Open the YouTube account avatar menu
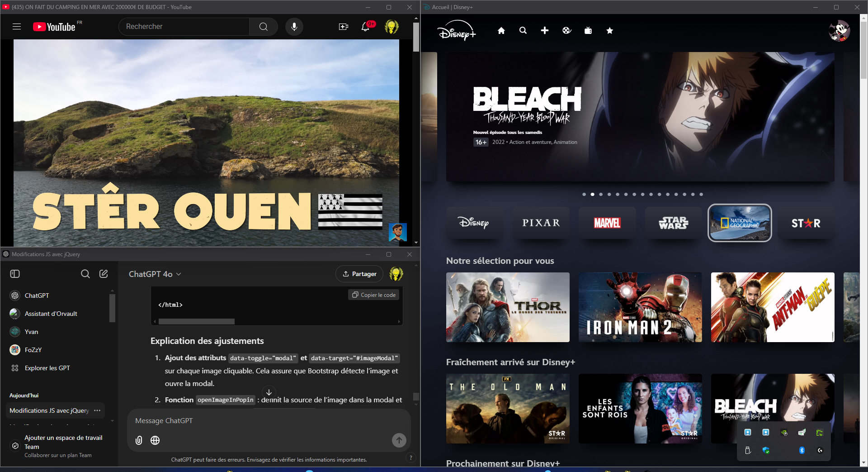The width and height of the screenshot is (868, 472). point(392,27)
